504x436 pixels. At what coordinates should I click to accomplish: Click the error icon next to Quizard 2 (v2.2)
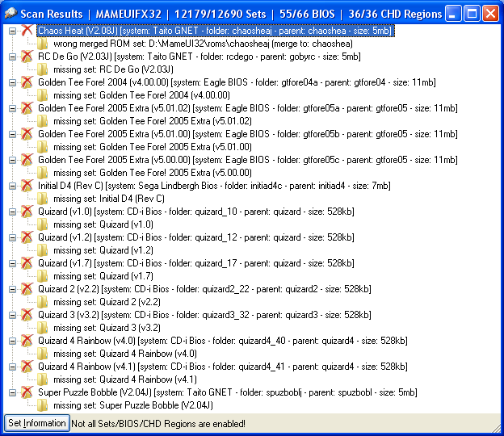pyautogui.click(x=27, y=289)
